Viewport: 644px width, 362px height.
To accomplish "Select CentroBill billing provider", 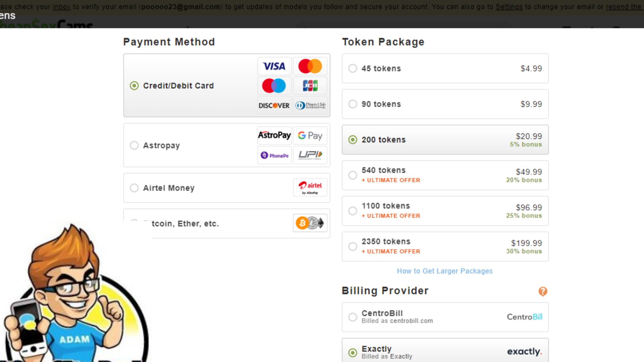I will (445, 317).
